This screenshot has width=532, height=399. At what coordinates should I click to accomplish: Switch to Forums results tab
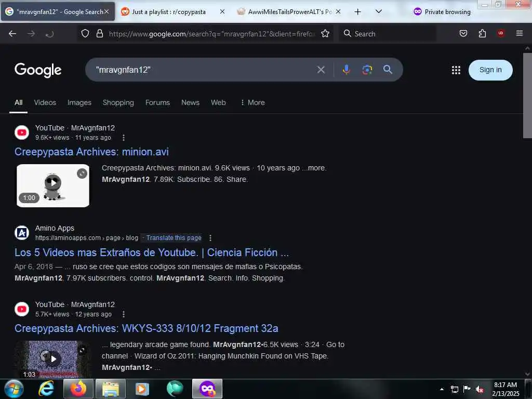pos(157,102)
